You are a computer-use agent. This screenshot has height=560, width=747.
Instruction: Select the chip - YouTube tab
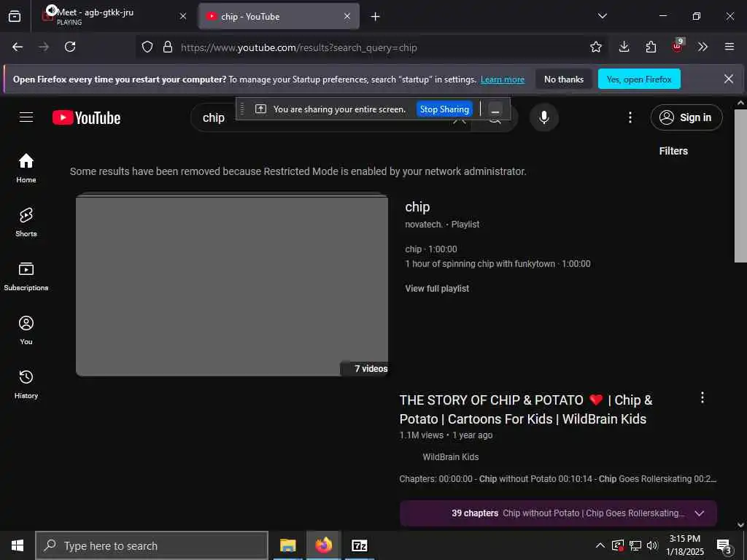[x=279, y=16]
